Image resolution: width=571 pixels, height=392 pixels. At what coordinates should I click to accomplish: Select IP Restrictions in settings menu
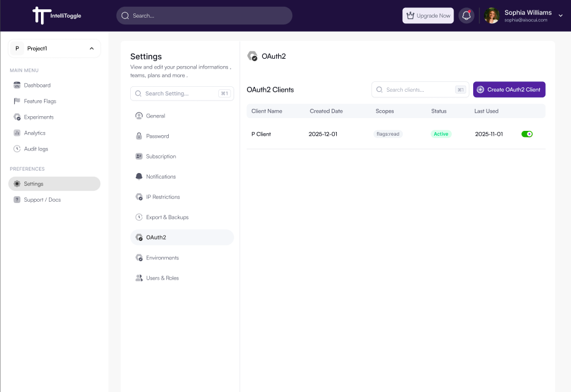163,197
